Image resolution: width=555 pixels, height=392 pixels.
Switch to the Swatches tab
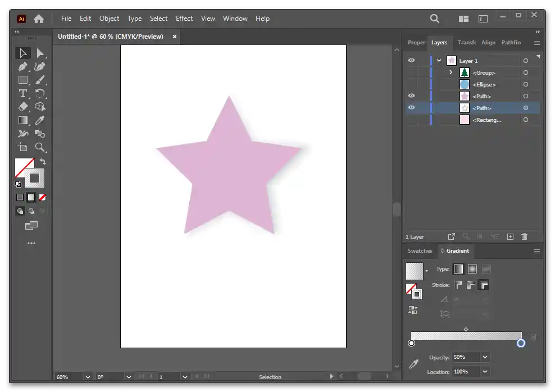(x=420, y=251)
